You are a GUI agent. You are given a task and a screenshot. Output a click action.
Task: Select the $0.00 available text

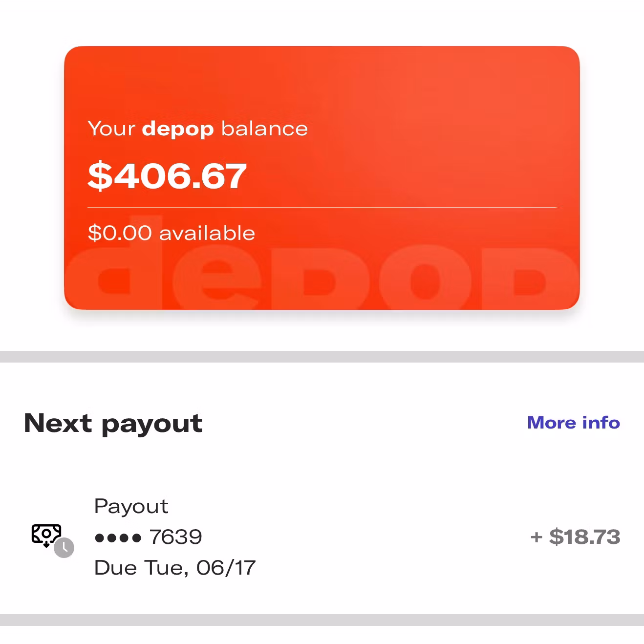tap(171, 233)
